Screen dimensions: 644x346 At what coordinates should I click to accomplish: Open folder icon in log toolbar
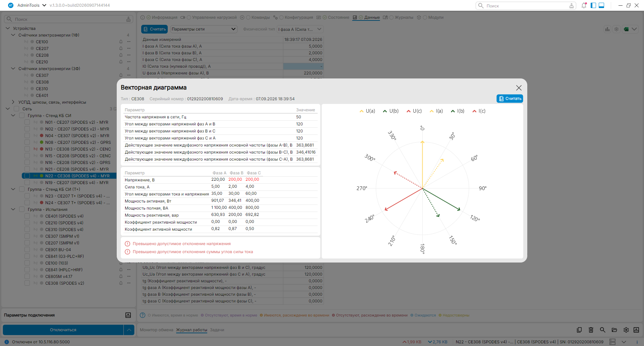pos(614,330)
